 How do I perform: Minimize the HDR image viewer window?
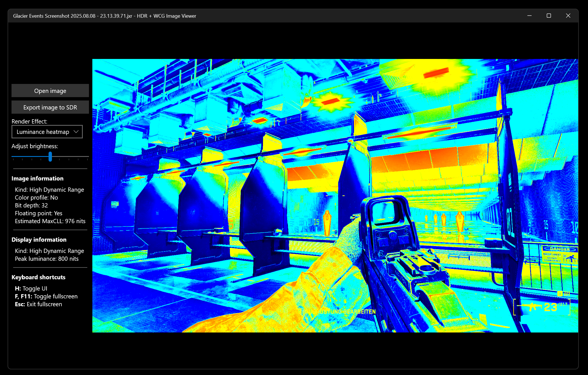[x=529, y=16]
